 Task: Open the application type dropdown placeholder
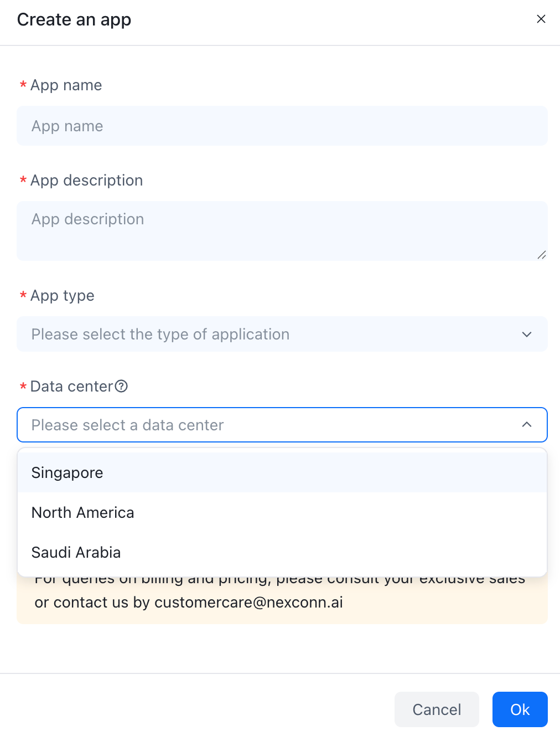tap(160, 335)
